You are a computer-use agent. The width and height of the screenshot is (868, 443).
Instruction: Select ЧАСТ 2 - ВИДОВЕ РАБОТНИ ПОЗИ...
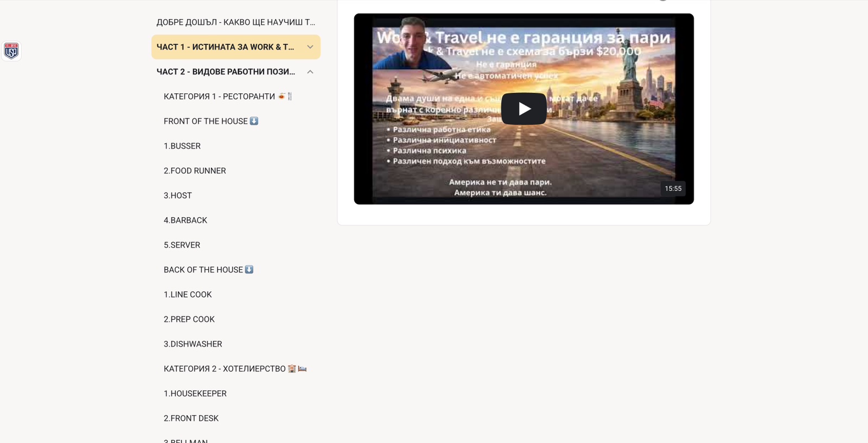[x=226, y=72]
